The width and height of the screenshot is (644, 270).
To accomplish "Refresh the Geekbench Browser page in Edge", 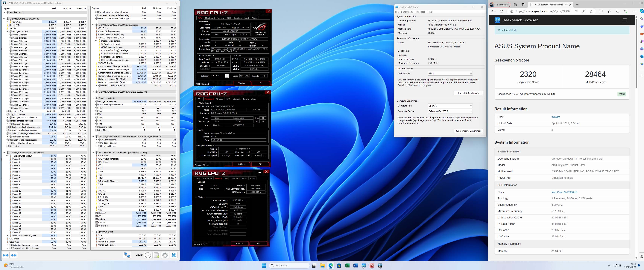I will 501,11.
